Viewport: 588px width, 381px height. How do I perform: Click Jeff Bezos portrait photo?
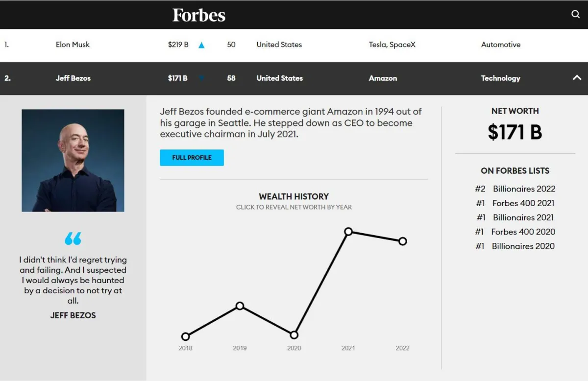tap(73, 161)
